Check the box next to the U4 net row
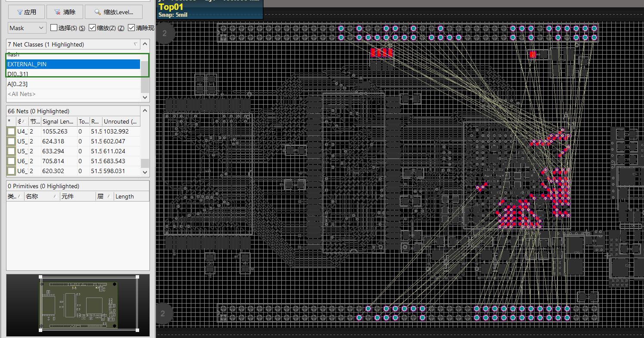Viewport: 644px width, 338px height. pyautogui.click(x=11, y=131)
